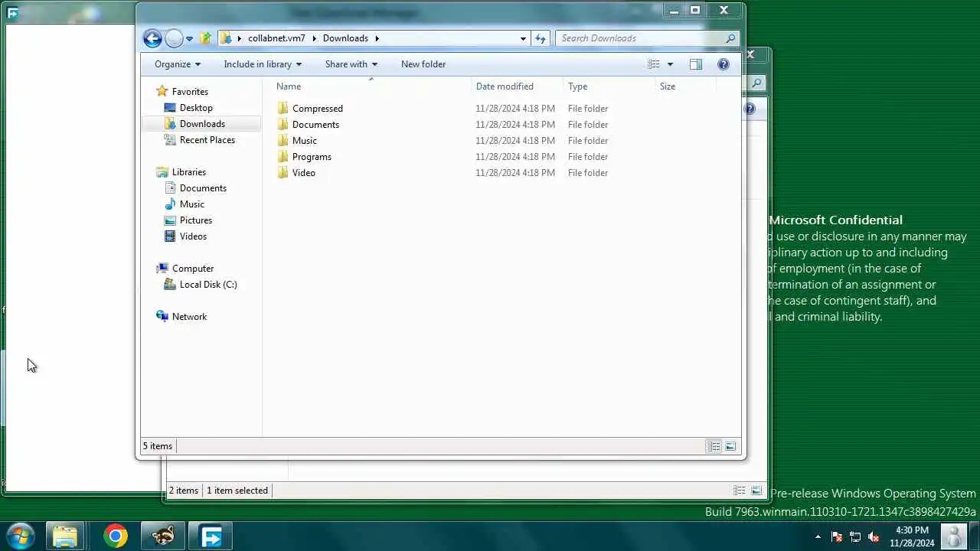Select the Video folder icon
Screen dimensions: 980x551
tap(283, 173)
